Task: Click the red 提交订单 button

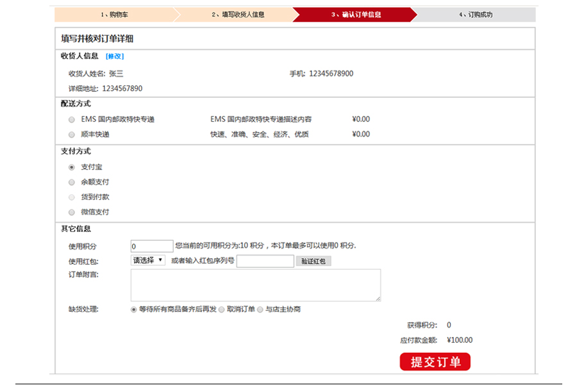Action: (435, 362)
